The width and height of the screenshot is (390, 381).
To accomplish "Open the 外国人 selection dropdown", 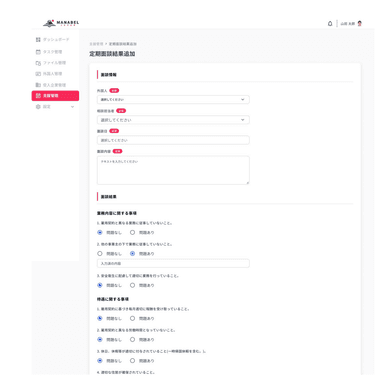I will point(173,100).
